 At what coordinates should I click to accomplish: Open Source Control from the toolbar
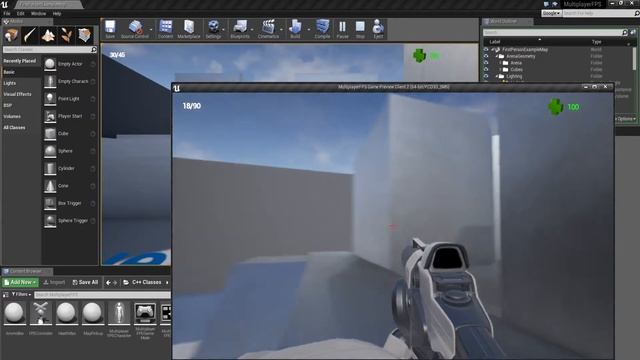(135, 29)
